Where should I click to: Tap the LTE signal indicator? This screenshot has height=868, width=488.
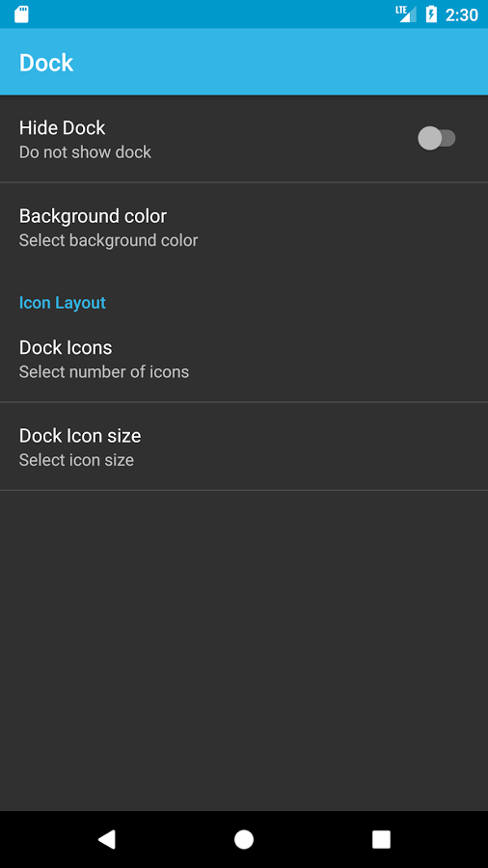click(406, 14)
